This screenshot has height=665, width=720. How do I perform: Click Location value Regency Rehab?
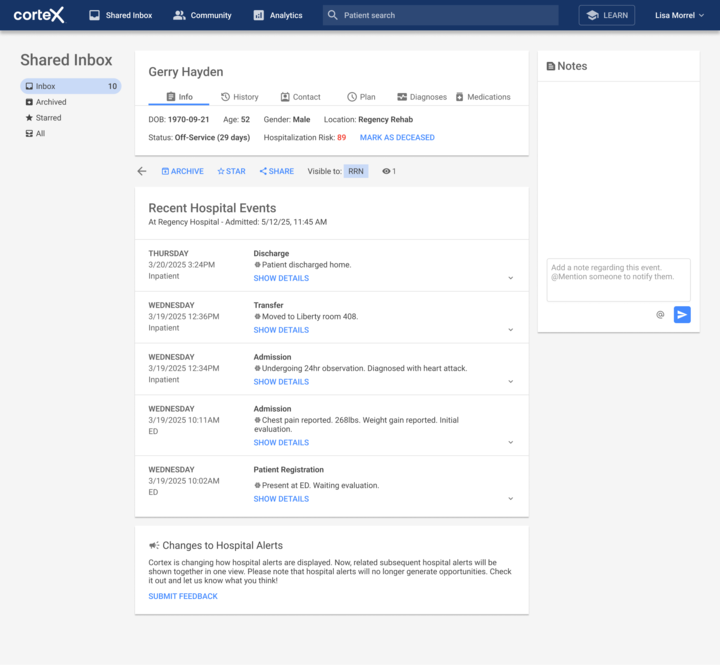pyautogui.click(x=386, y=119)
